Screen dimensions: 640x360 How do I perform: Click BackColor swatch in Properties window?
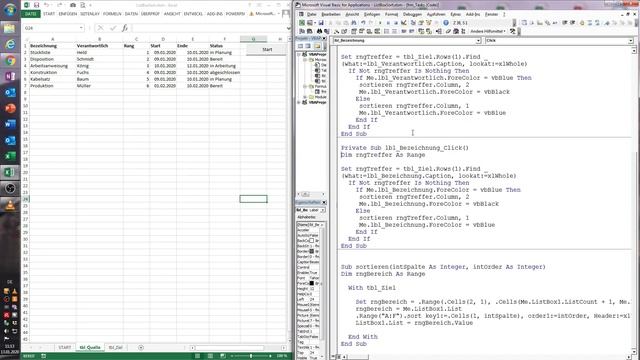coord(312,240)
